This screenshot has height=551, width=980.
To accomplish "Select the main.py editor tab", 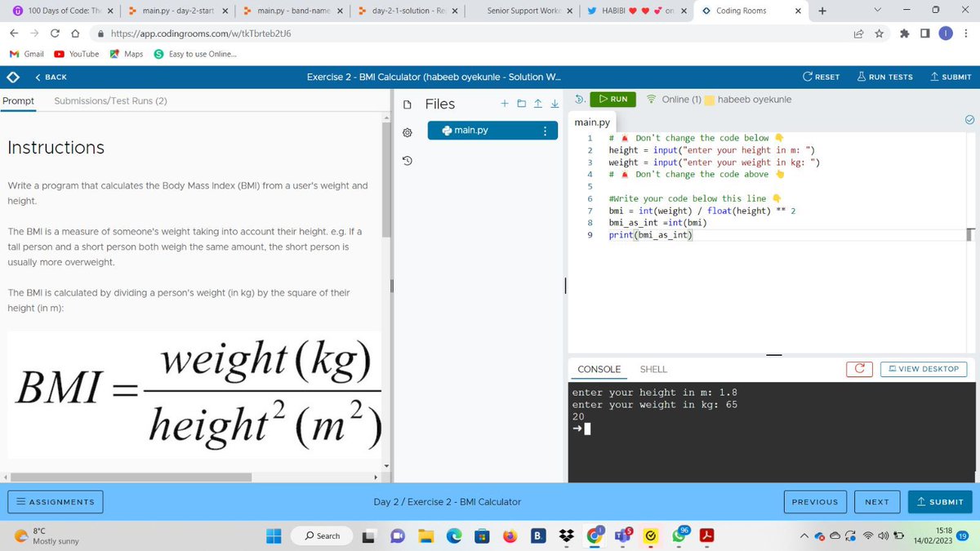I will (592, 122).
